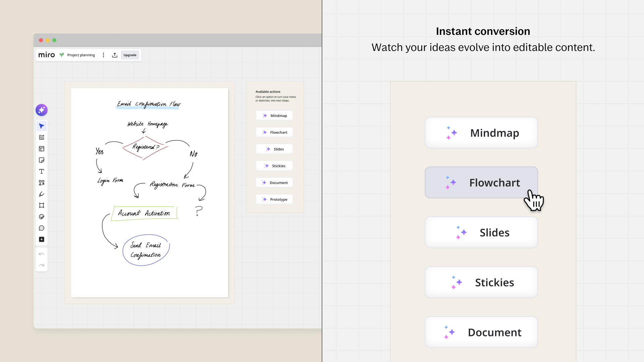Open board three-dot options menu

[x=103, y=55]
